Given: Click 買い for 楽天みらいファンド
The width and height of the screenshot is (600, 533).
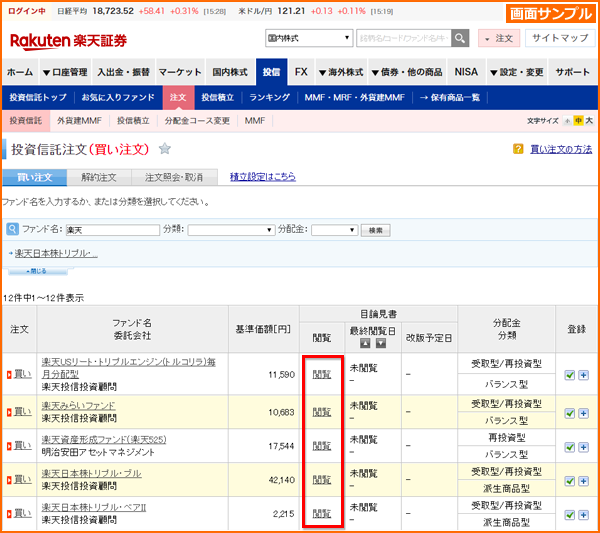Looking at the screenshot, I should (x=23, y=412).
